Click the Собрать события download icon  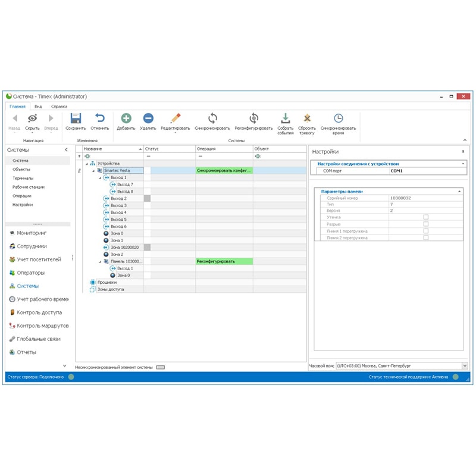[x=285, y=118]
